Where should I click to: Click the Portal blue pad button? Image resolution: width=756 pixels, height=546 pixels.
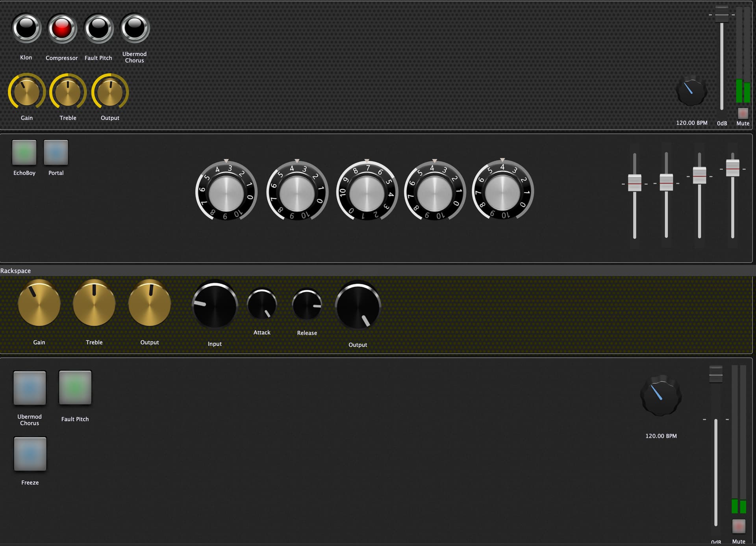point(56,152)
